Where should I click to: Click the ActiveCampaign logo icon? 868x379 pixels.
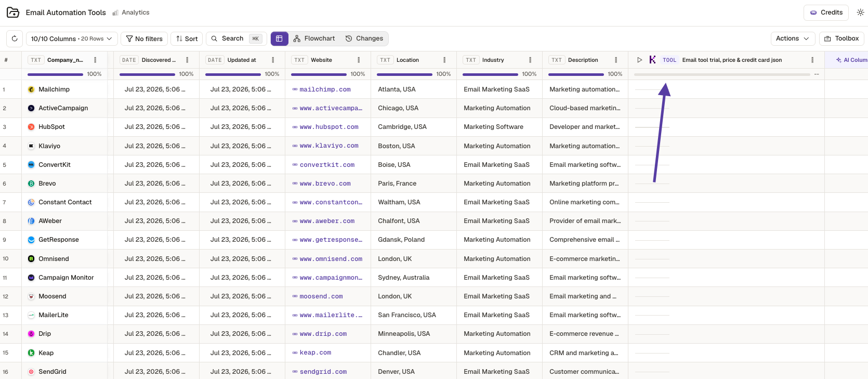pos(31,108)
